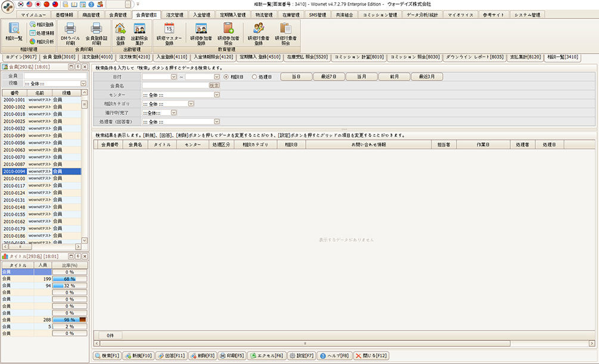Click the 回答[F11] button
Screen dimensions: 599x364
pos(171,356)
